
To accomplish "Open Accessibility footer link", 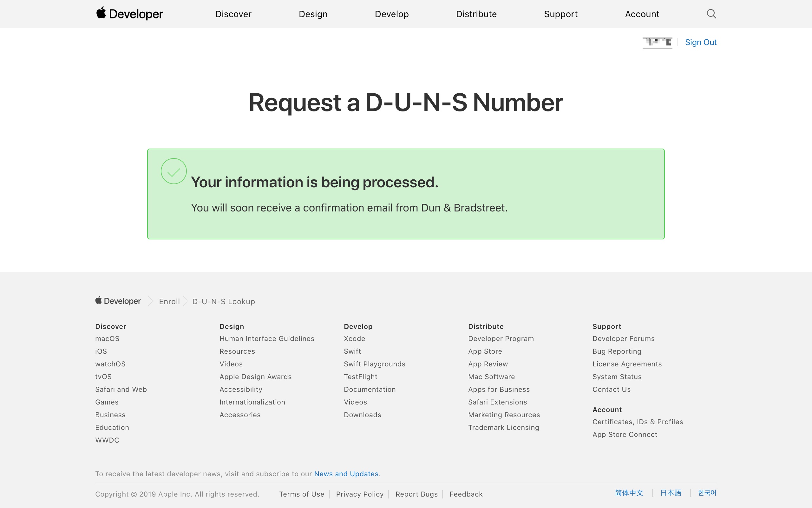I will click(241, 389).
